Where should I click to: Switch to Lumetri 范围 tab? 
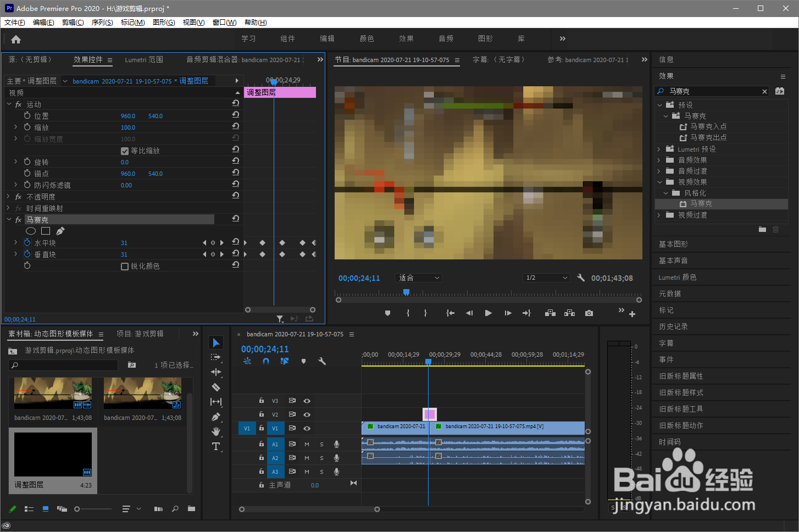[x=144, y=60]
